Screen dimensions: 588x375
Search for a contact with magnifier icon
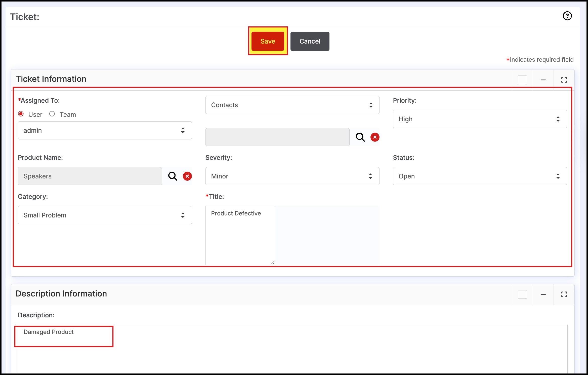[x=360, y=137]
